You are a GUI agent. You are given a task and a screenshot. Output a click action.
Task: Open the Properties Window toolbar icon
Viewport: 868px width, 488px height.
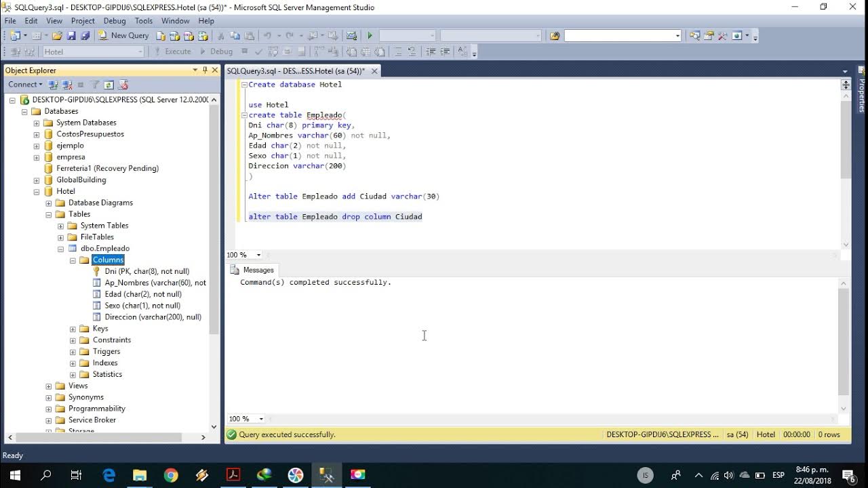(x=709, y=36)
